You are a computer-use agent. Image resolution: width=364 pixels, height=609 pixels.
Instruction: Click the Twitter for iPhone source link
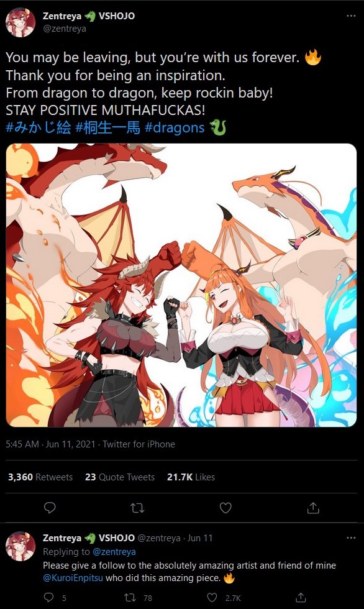[139, 444]
